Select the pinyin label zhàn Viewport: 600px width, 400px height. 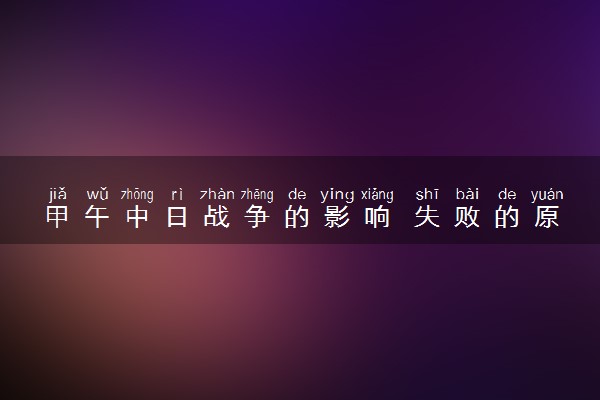[217, 194]
